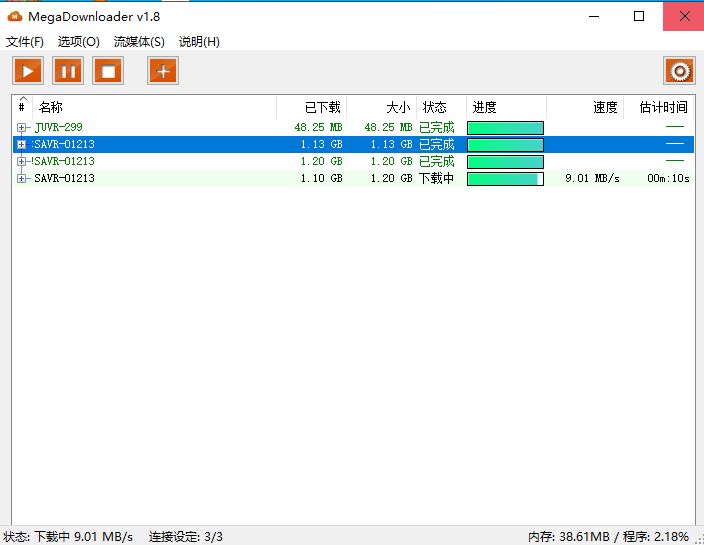Sort by the 速度 column header
Screen dimensions: 704x545
point(585,107)
